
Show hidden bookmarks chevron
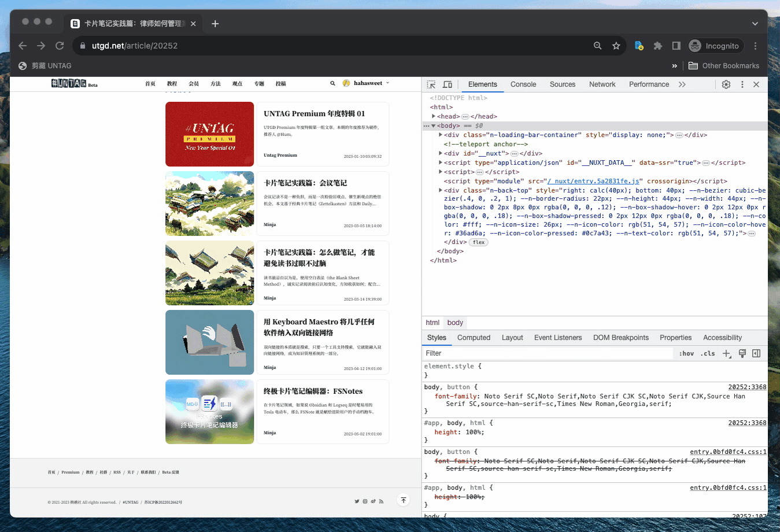pyautogui.click(x=674, y=66)
